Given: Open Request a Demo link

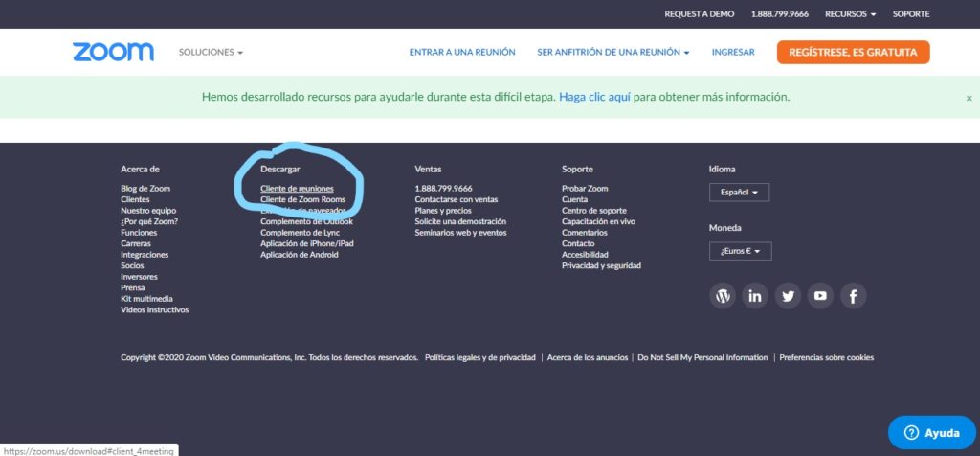Looking at the screenshot, I should (700, 13).
